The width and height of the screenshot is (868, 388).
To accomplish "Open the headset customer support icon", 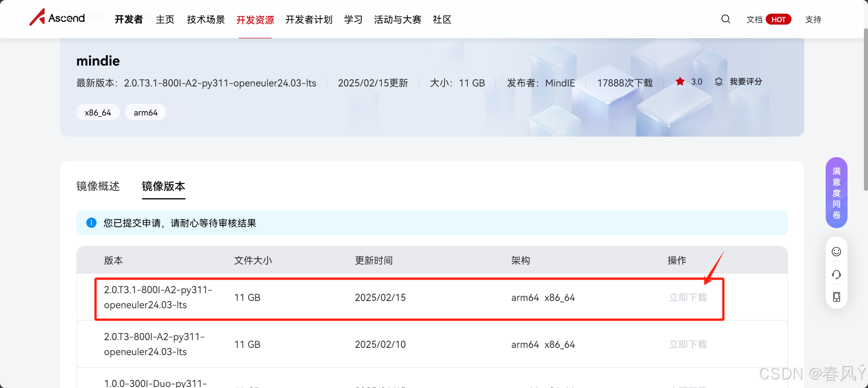I will (x=836, y=274).
